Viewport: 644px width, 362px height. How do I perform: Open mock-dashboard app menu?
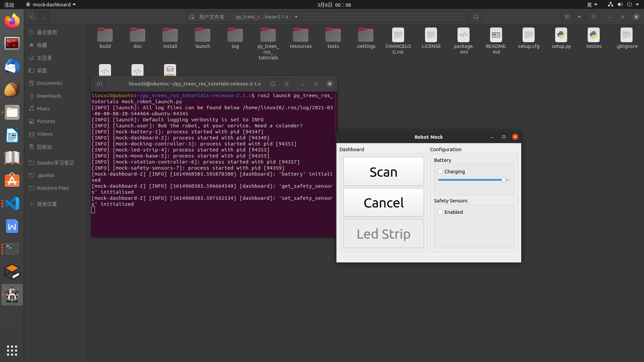pyautogui.click(x=51, y=5)
